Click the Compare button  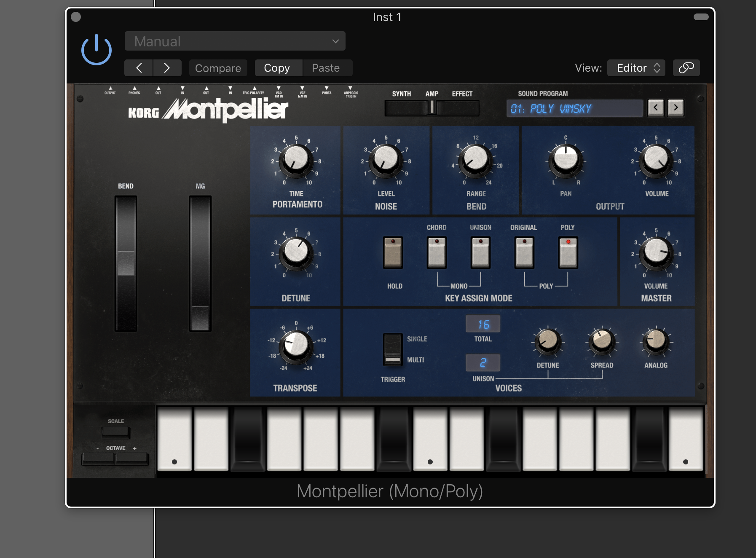tap(218, 68)
